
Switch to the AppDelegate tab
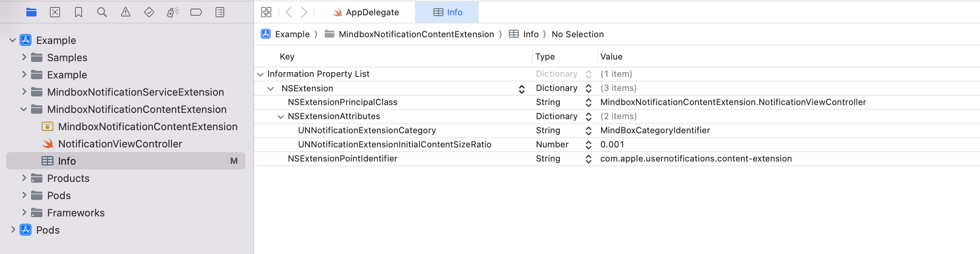pyautogui.click(x=366, y=12)
